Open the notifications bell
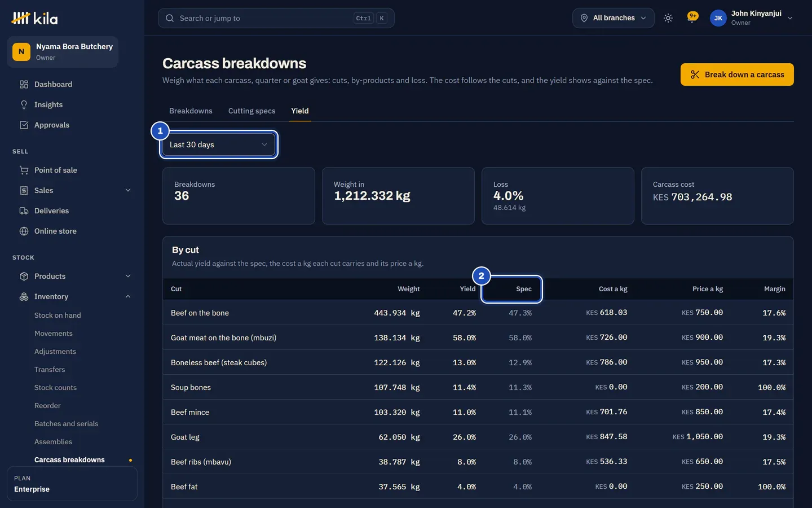This screenshot has width=812, height=508. coord(692,18)
